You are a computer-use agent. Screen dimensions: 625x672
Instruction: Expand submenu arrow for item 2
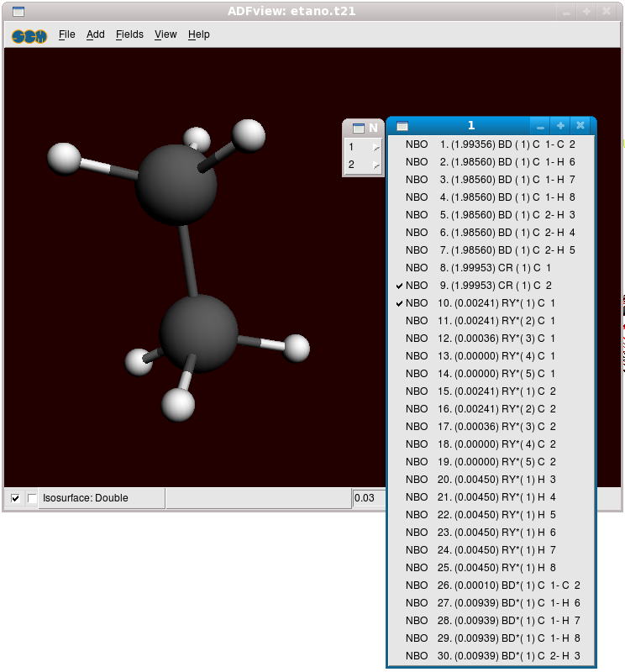[x=376, y=165]
